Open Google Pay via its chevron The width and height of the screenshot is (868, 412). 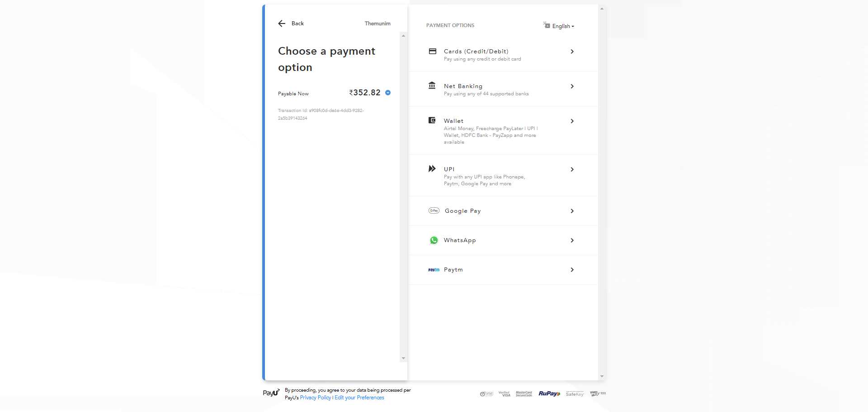pos(572,211)
